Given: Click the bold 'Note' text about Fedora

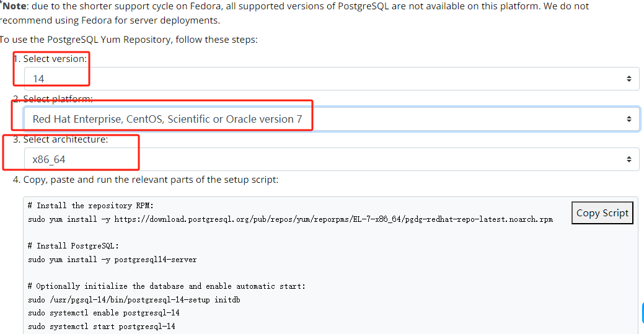Looking at the screenshot, I should click(x=16, y=6).
